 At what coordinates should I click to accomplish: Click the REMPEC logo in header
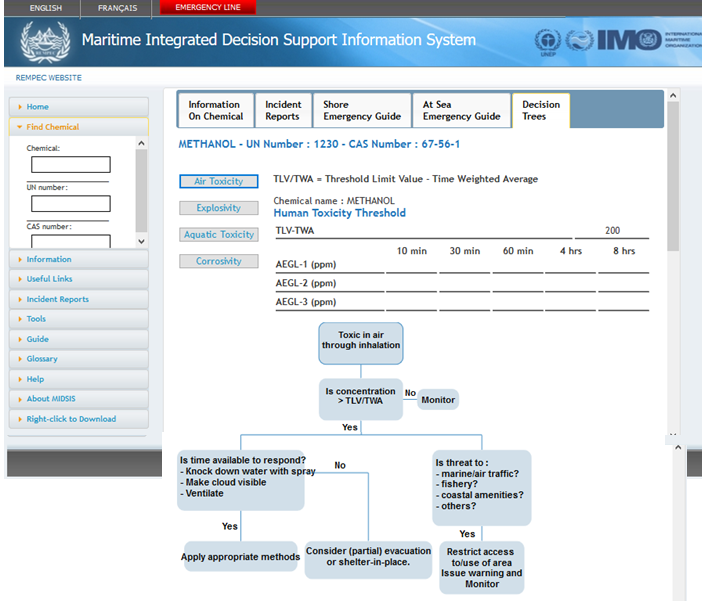coord(43,41)
